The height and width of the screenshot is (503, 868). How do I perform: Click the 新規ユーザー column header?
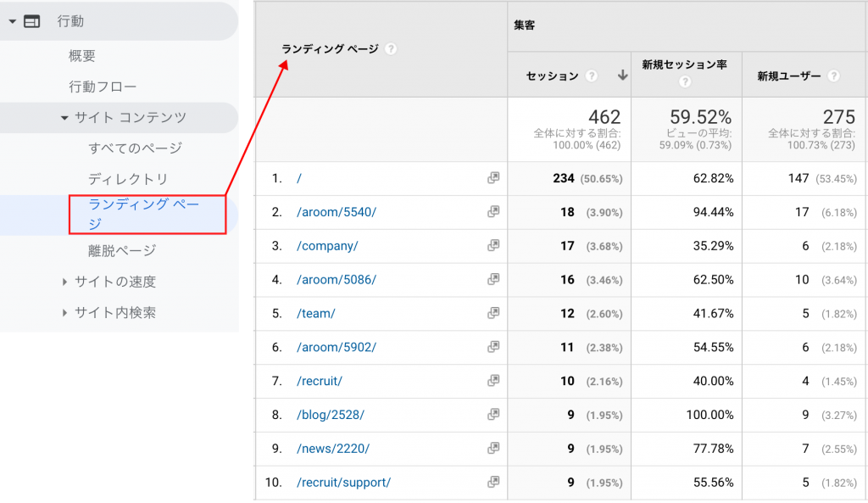click(788, 76)
